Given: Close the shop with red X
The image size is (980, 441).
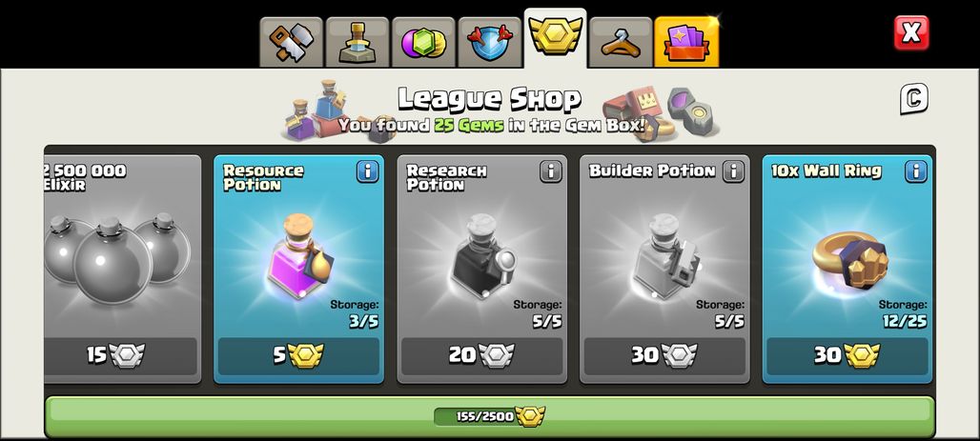Looking at the screenshot, I should (x=911, y=32).
